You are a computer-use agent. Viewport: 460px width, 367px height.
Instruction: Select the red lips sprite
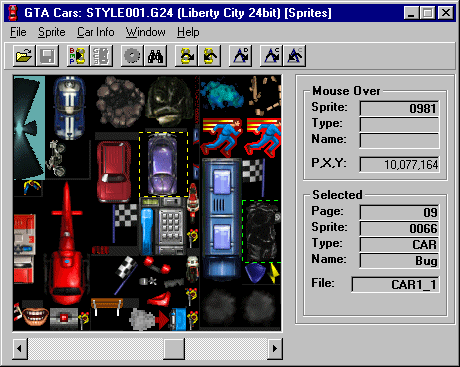coord(160,299)
